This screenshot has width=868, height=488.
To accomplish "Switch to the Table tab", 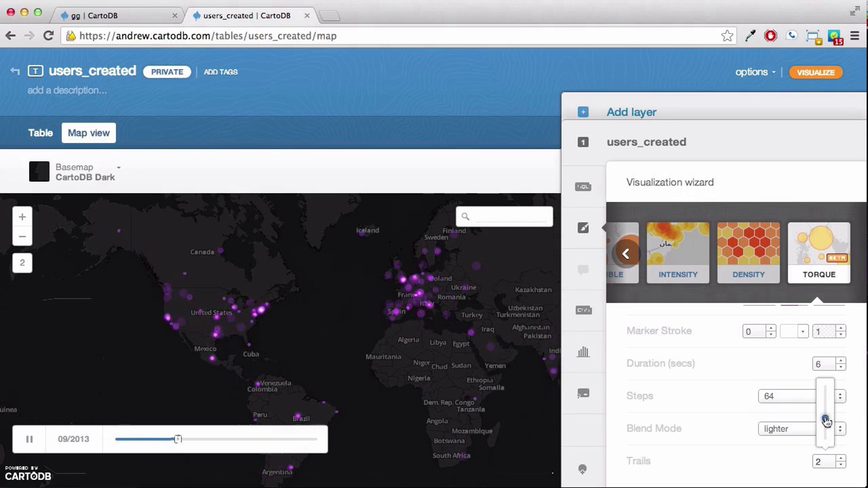I will tap(41, 133).
